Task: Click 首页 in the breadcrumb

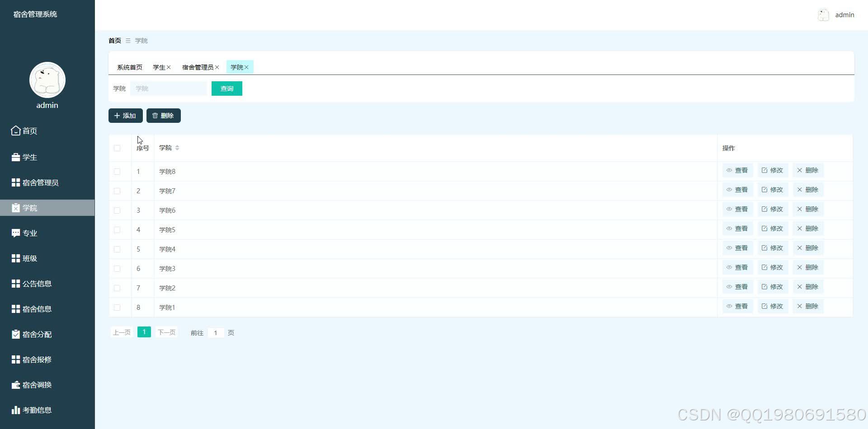Action: pyautogui.click(x=115, y=41)
